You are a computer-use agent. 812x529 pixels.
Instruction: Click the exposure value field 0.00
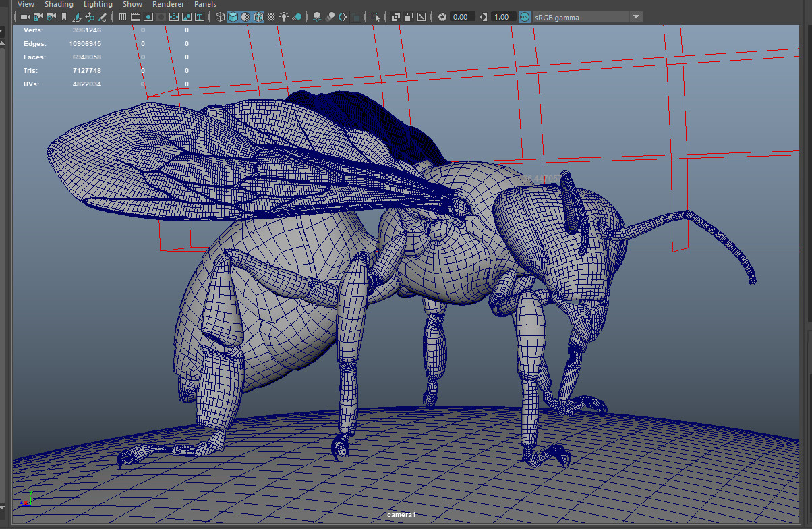(x=461, y=17)
